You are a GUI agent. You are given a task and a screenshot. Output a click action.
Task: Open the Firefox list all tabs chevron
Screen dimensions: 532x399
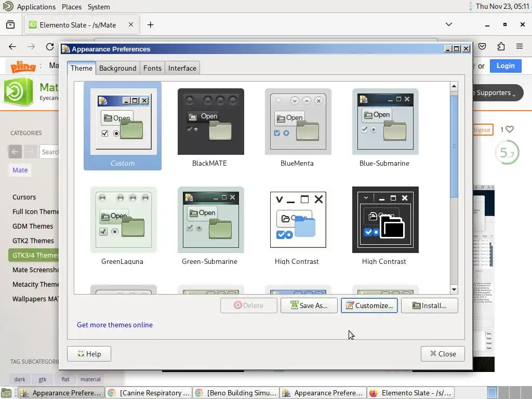[x=449, y=24]
